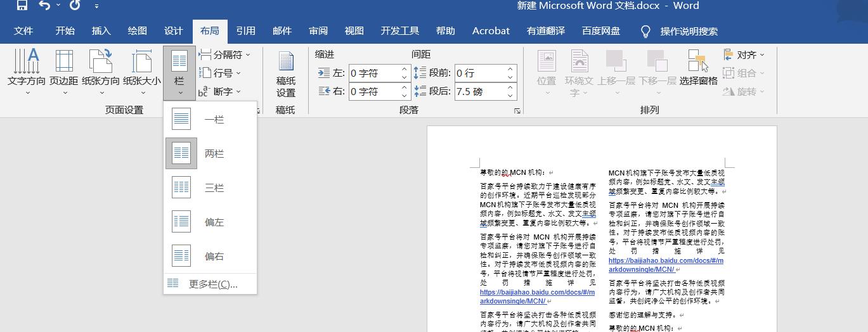Switch to the 百度网盘 tab
The image size is (868, 332).
(600, 31)
